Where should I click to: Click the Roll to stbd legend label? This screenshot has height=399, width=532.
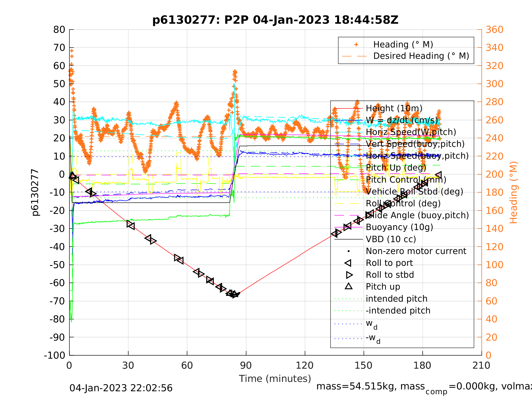390,275
